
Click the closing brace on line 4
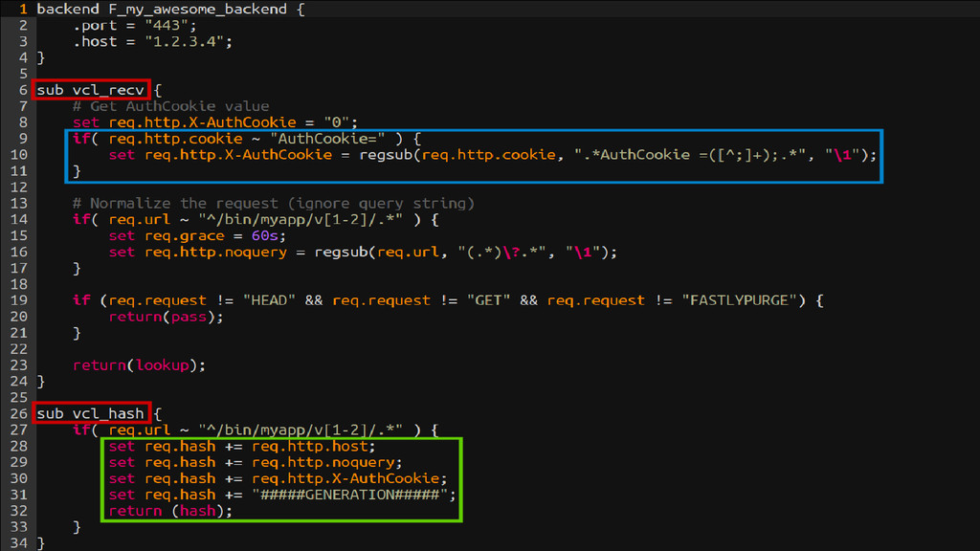(x=41, y=58)
